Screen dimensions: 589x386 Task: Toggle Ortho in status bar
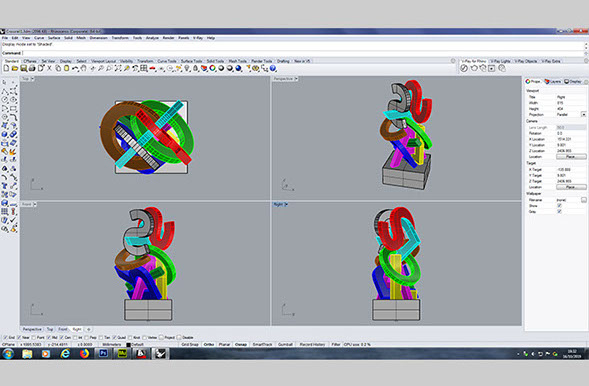(x=209, y=344)
